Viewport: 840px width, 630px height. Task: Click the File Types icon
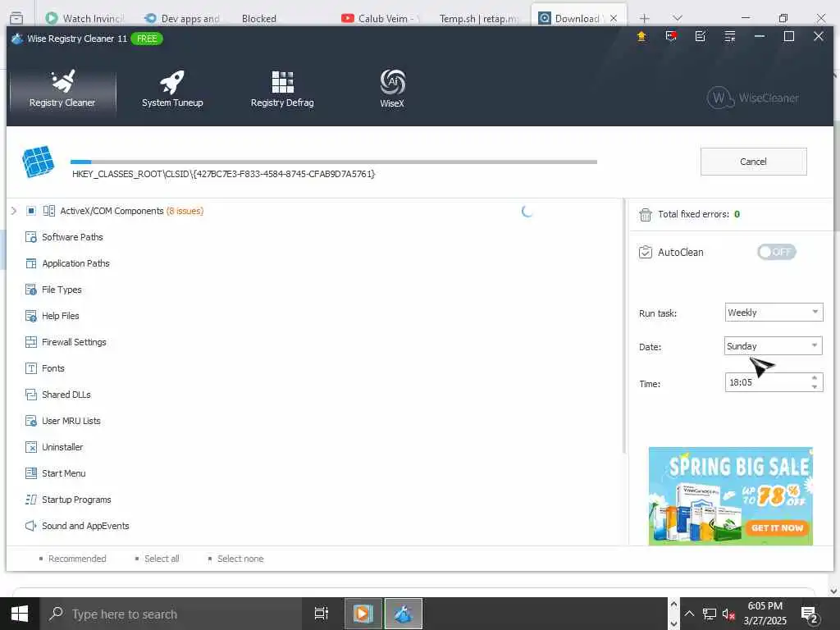pos(31,290)
